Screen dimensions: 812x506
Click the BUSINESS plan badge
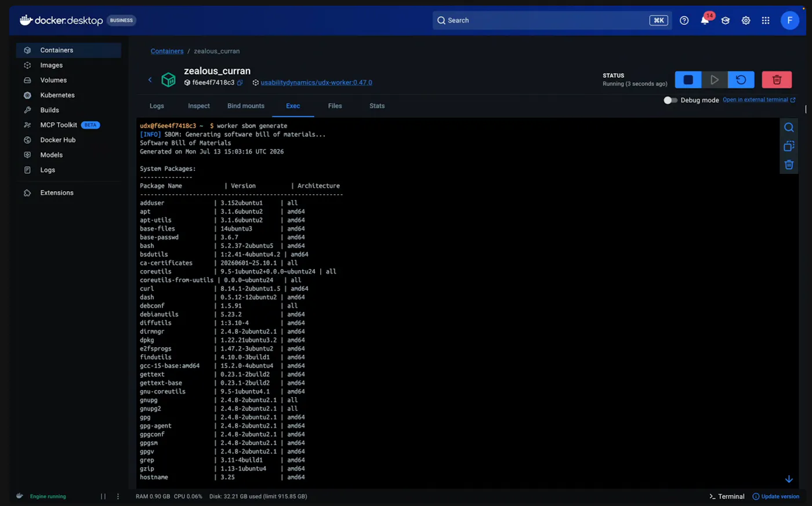[121, 20]
